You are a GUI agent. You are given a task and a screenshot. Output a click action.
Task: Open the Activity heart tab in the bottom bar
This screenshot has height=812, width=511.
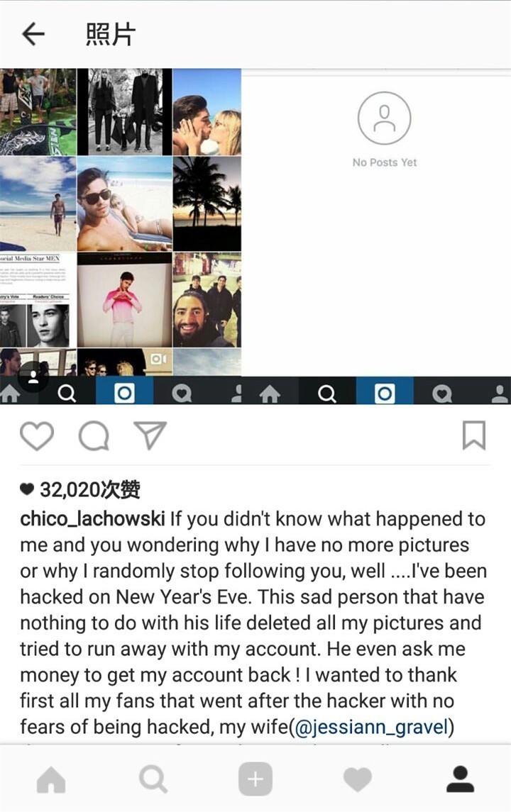pyautogui.click(x=358, y=779)
